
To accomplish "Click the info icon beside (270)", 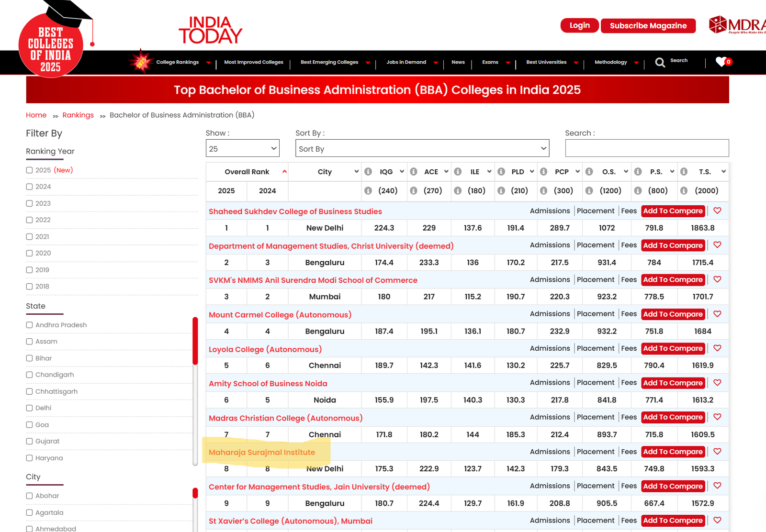I will pos(414,191).
